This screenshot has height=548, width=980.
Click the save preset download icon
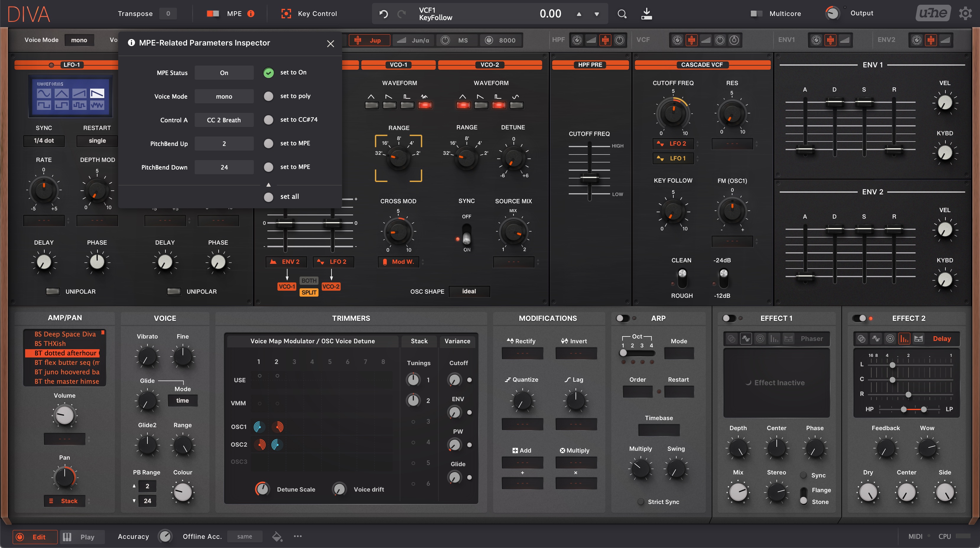pos(646,14)
